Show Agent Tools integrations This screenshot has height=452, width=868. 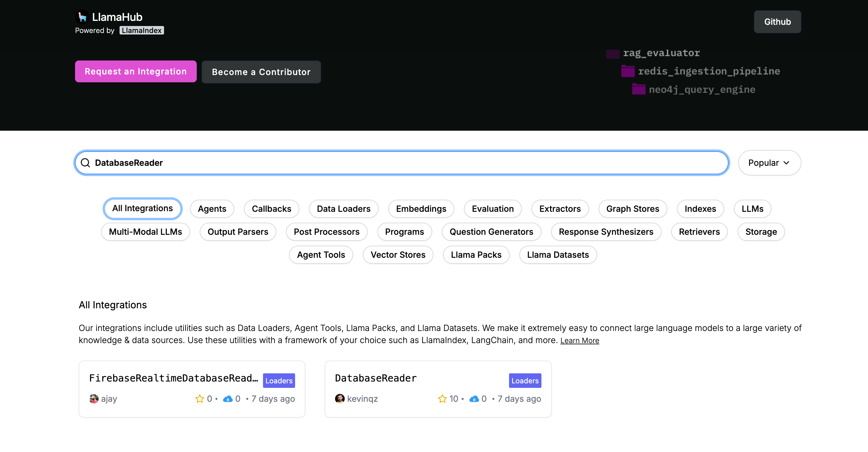(x=321, y=255)
